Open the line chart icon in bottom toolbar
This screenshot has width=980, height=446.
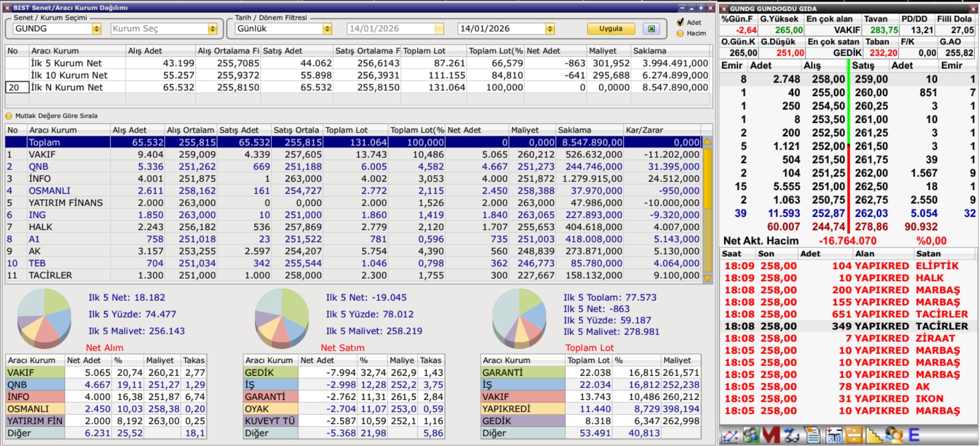[730, 435]
